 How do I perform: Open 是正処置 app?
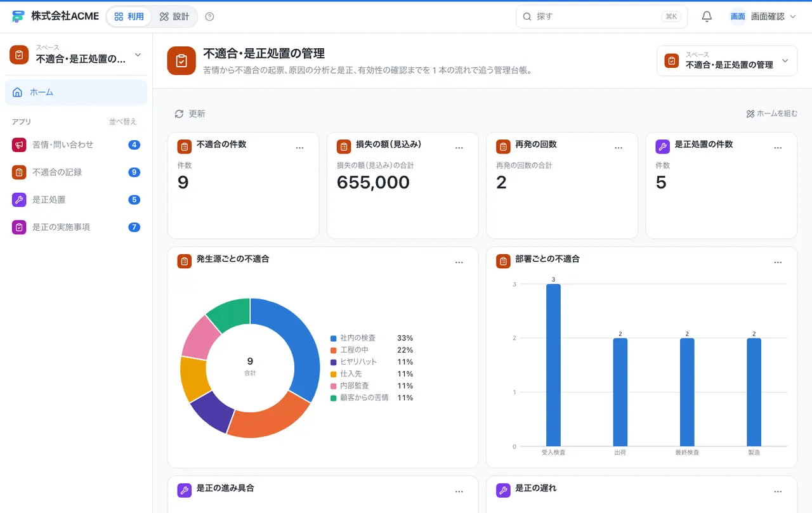pos(76,199)
